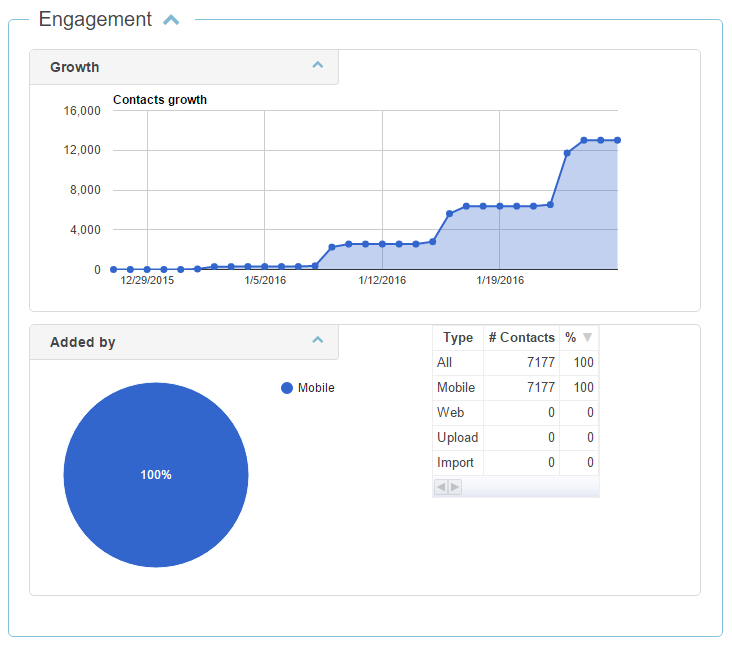This screenshot has width=732, height=649.
Task: Click the Added by panel header
Action: [x=184, y=342]
